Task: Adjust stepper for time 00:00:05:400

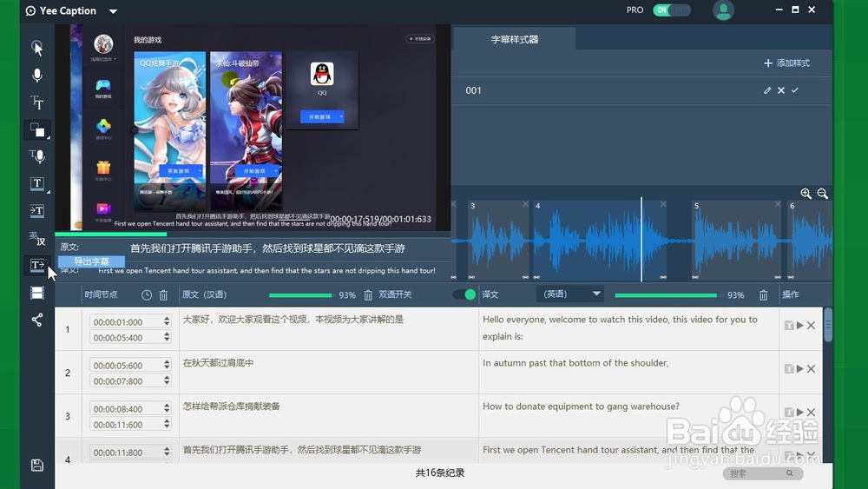Action: [167, 337]
